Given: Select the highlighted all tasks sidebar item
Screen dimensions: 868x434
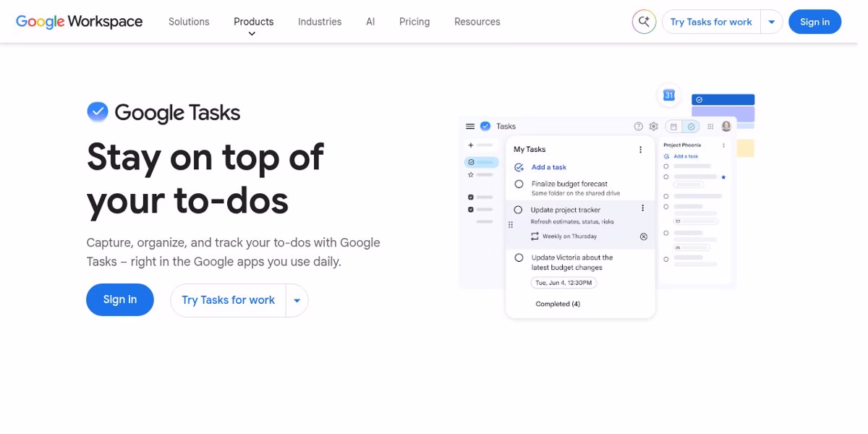Looking at the screenshot, I should coord(481,162).
